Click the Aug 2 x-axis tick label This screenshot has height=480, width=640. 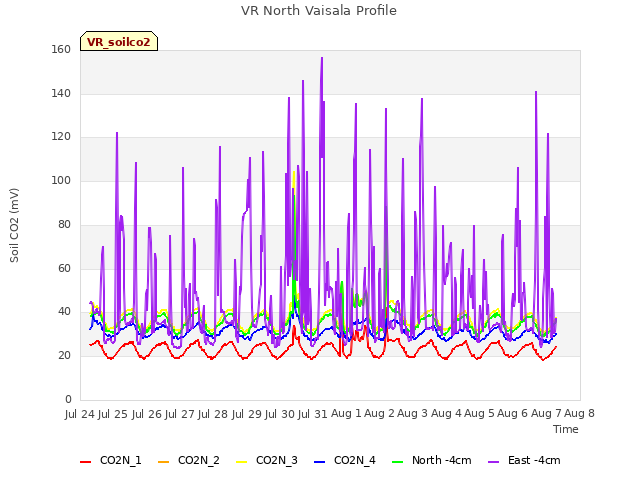point(380,413)
